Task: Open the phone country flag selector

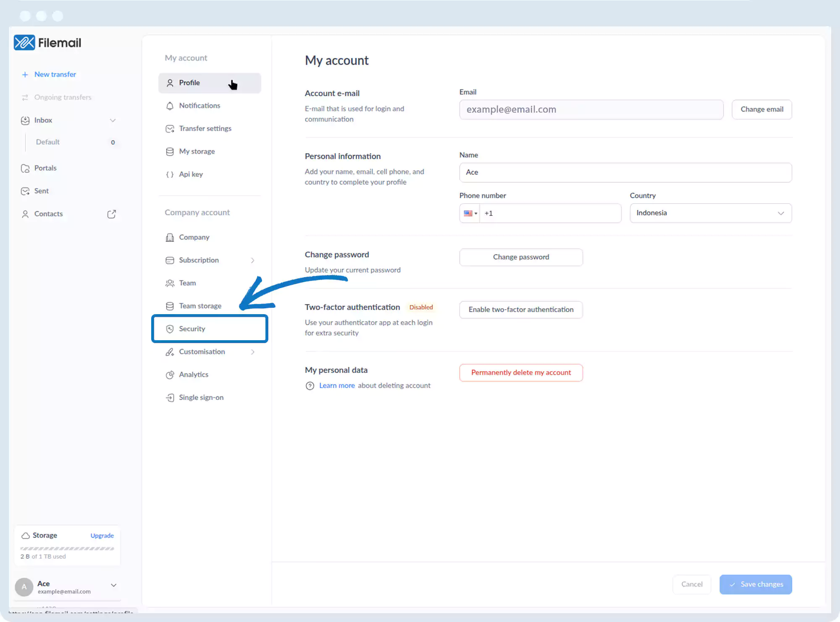Action: pos(470,213)
